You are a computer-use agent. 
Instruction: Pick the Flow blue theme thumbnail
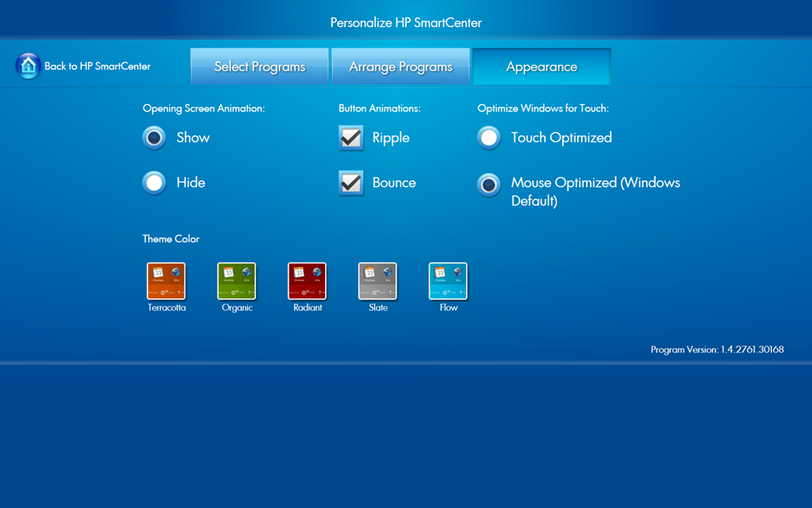448,281
